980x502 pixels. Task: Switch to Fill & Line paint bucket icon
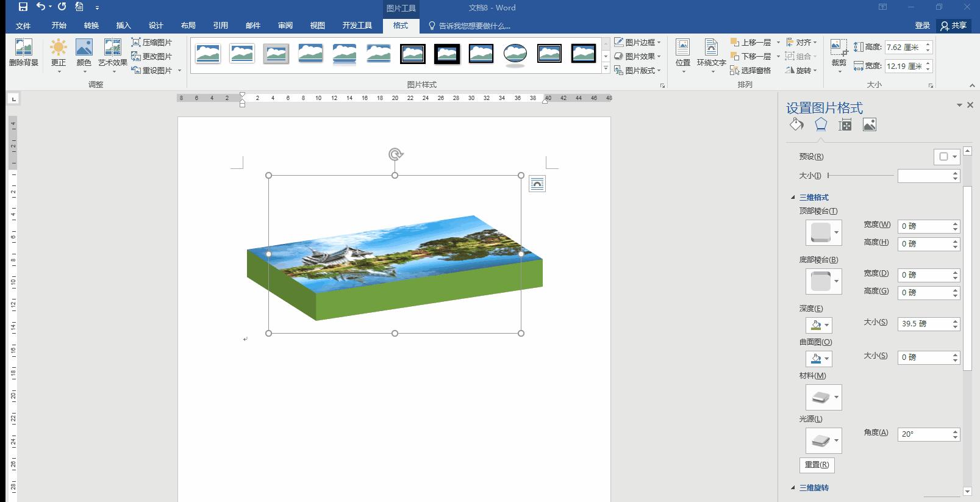tap(796, 124)
